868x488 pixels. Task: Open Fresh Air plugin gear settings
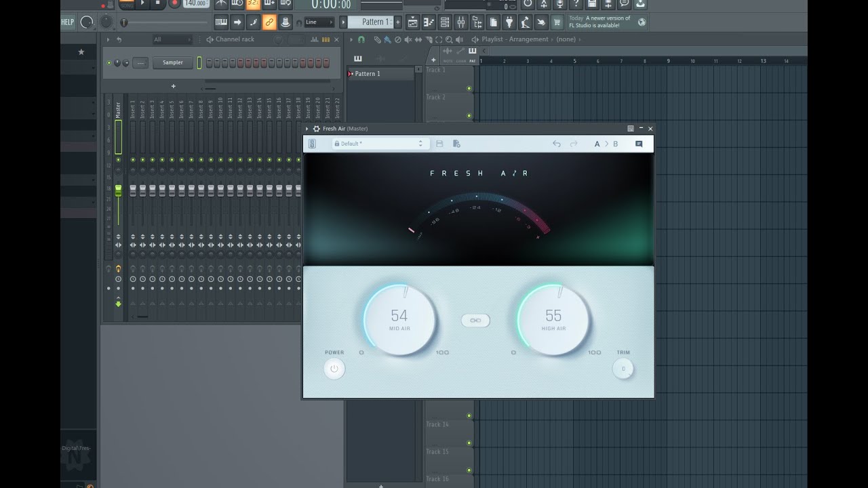316,129
